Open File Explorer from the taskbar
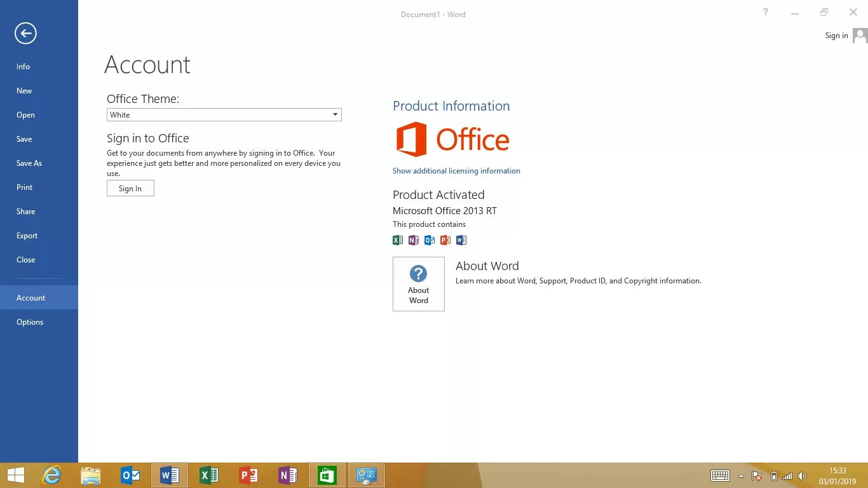 91,475
